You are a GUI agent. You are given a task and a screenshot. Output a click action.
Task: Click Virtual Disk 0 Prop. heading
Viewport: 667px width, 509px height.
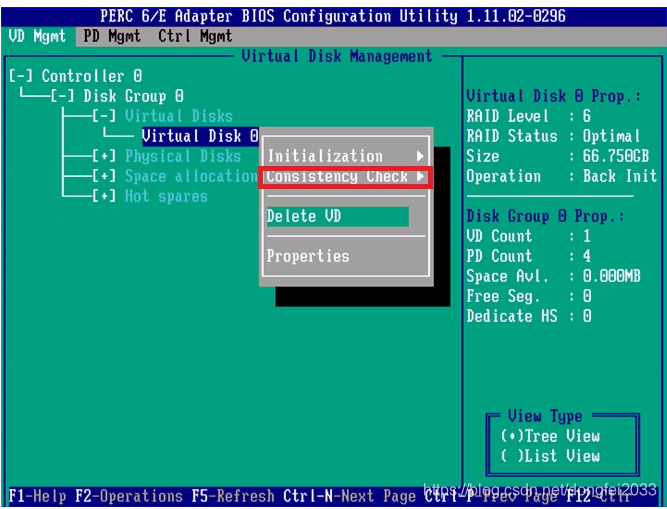(553, 96)
